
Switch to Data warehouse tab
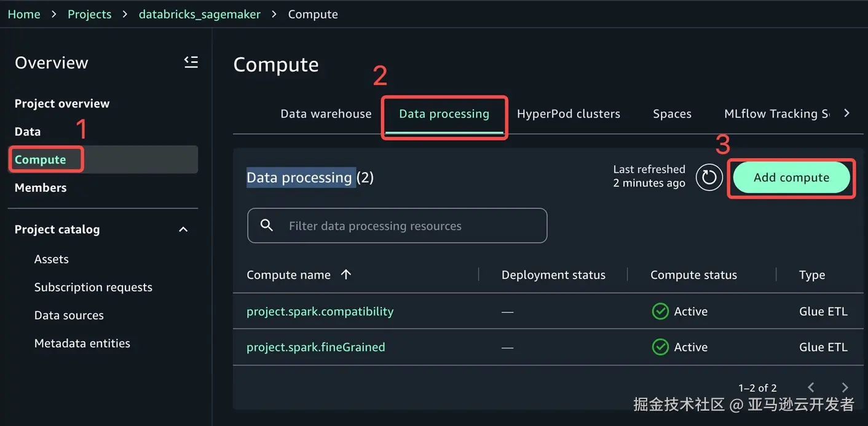coord(326,114)
